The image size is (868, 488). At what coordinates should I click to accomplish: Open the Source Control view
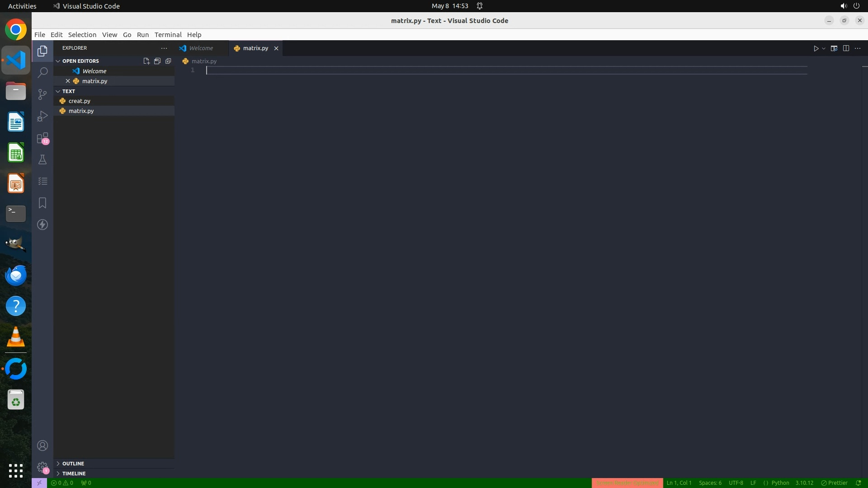(42, 94)
